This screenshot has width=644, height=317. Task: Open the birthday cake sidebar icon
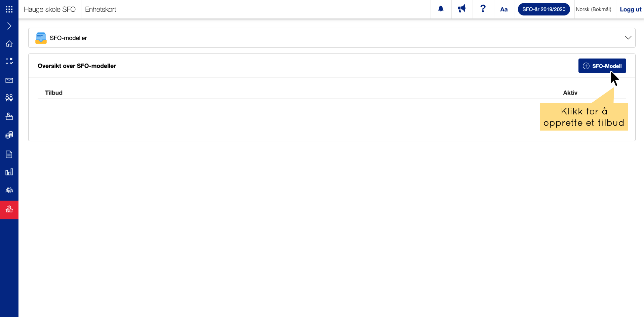[x=9, y=116]
